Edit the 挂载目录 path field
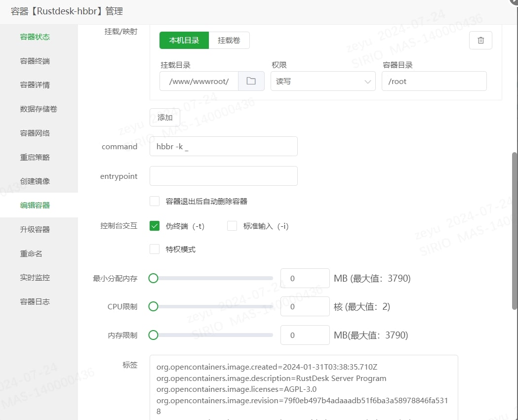This screenshot has height=420, width=518. 199,81
